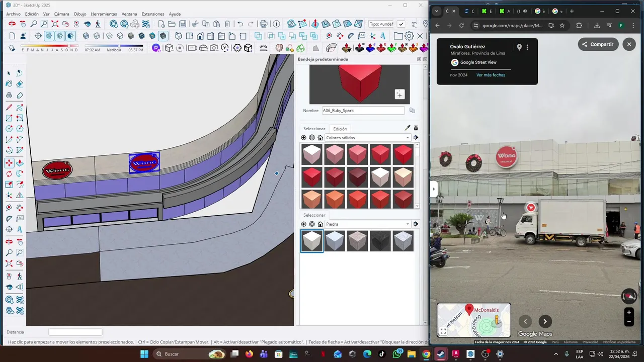Select the Walk tool in the top toolbar
Image resolution: width=644 pixels, height=362 pixels.
click(98, 24)
